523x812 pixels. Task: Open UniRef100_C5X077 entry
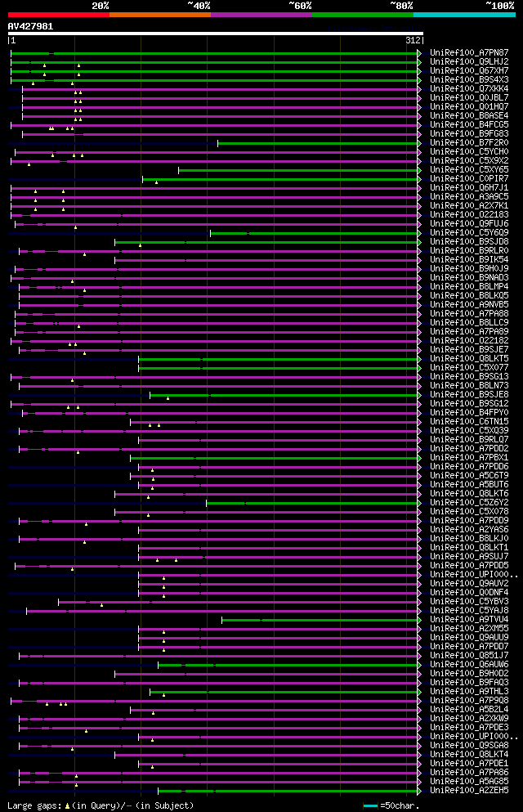[x=469, y=368]
